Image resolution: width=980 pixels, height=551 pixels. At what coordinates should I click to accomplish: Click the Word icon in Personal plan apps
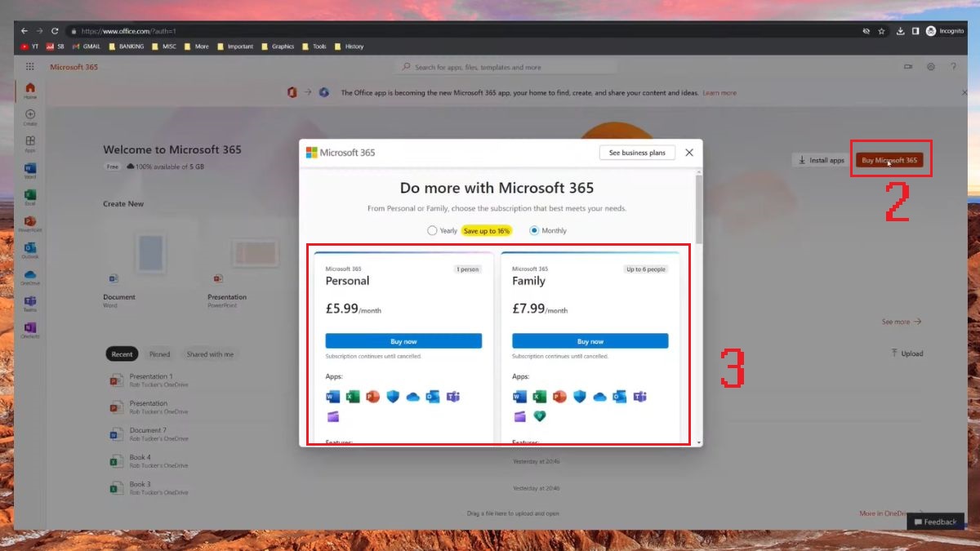[x=332, y=397]
